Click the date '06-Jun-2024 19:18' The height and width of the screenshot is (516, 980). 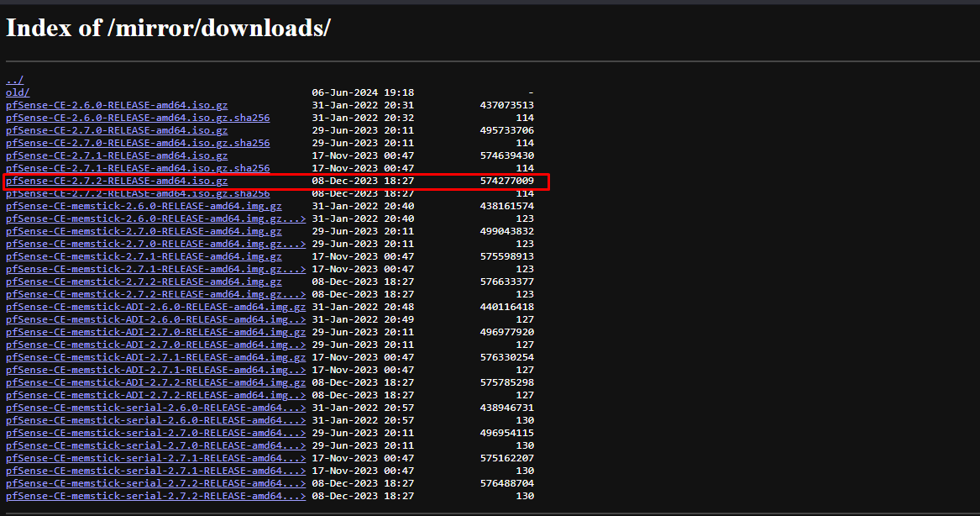click(363, 92)
